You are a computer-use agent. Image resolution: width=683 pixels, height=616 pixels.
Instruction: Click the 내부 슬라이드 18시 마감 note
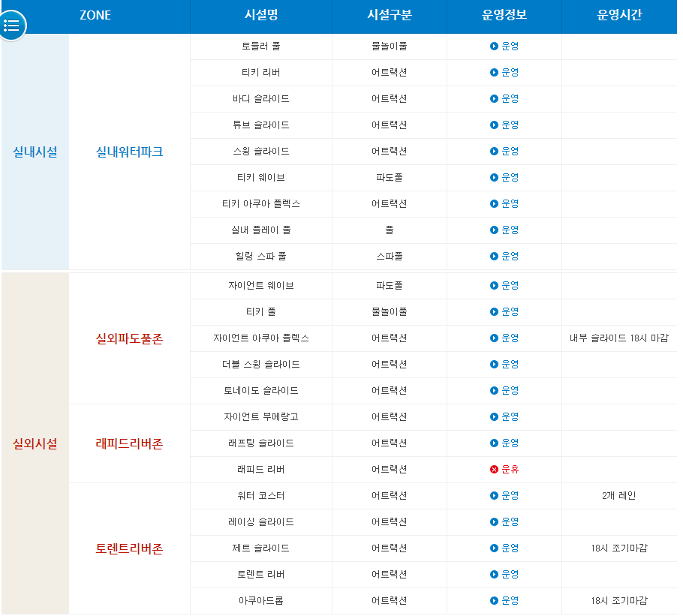click(x=619, y=338)
